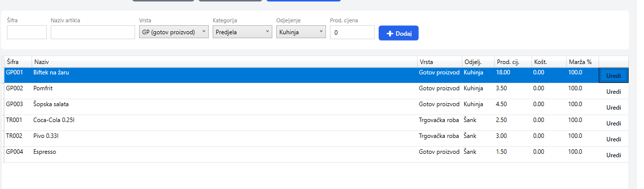Sort by the Odjelj. column header
The width and height of the screenshot is (644, 189).
tap(478, 62)
